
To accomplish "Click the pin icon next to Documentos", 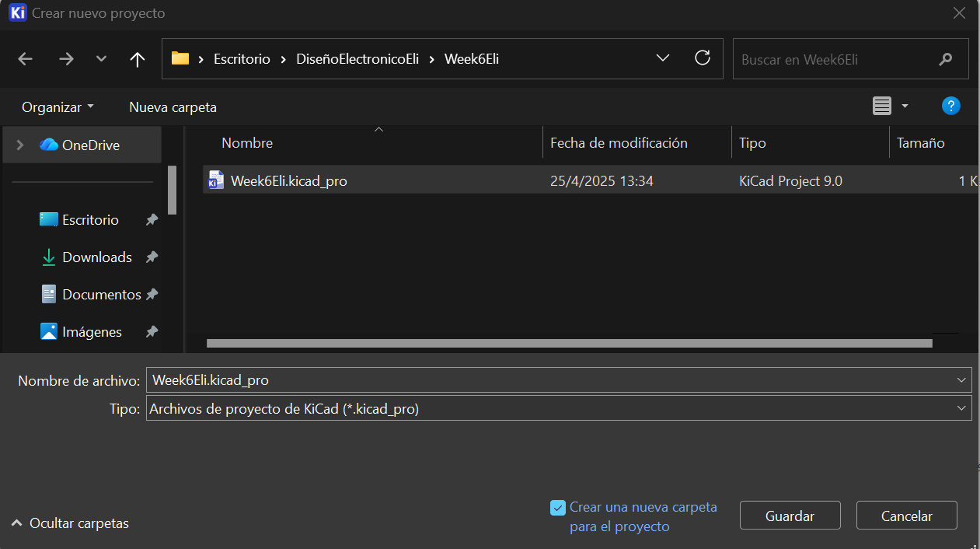I will click(152, 295).
